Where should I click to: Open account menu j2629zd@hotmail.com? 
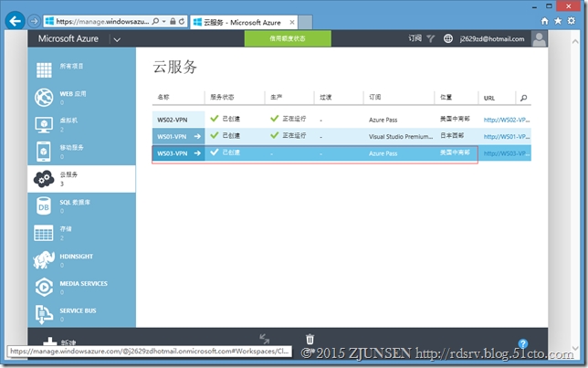tap(492, 39)
